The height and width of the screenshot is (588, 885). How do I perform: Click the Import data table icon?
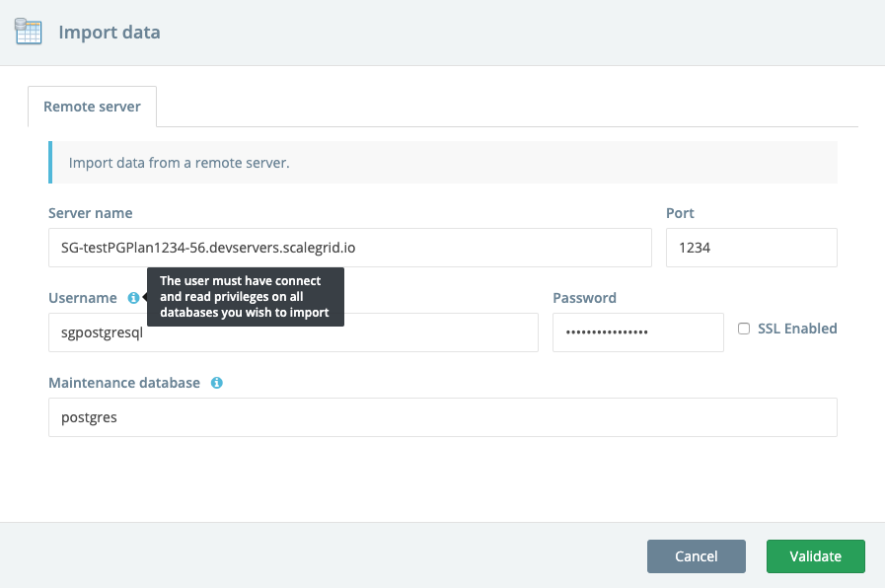29,32
